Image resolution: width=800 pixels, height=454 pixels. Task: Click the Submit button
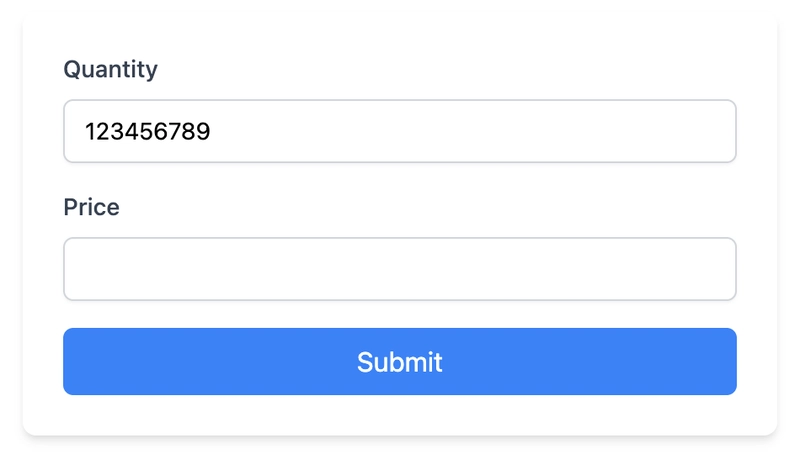click(x=400, y=361)
